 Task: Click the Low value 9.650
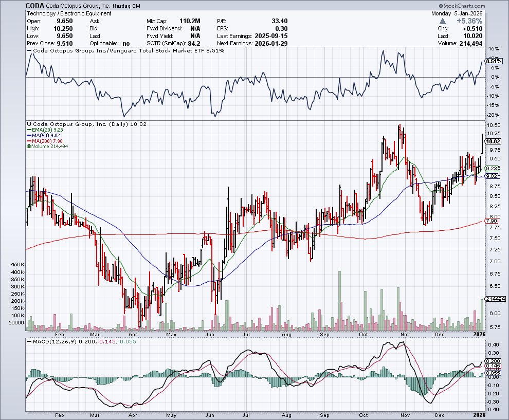click(65, 36)
